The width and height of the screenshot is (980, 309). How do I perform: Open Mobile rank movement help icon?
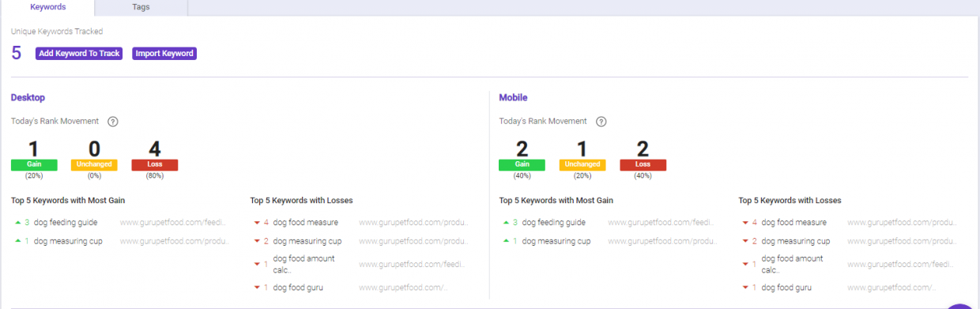pos(601,122)
